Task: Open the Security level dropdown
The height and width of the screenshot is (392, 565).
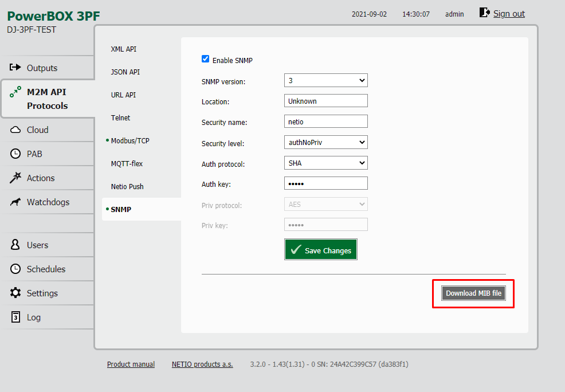Action: [x=325, y=142]
